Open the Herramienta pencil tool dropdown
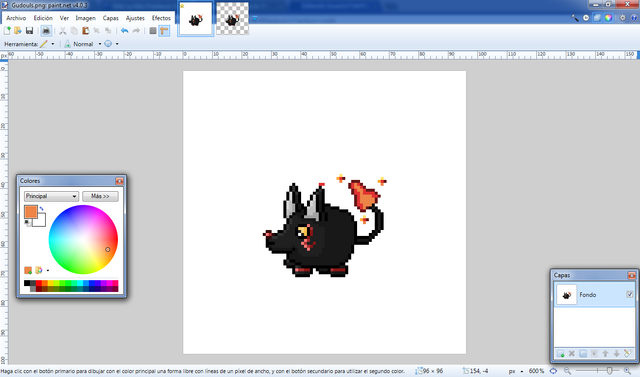This screenshot has width=640, height=377. click(53, 44)
